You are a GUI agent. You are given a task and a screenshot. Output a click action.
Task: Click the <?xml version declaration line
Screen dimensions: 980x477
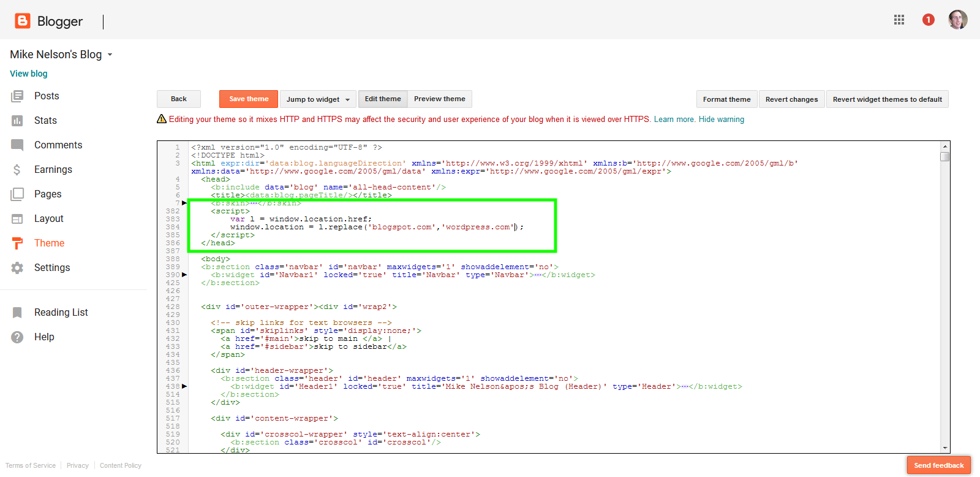pyautogui.click(x=287, y=147)
